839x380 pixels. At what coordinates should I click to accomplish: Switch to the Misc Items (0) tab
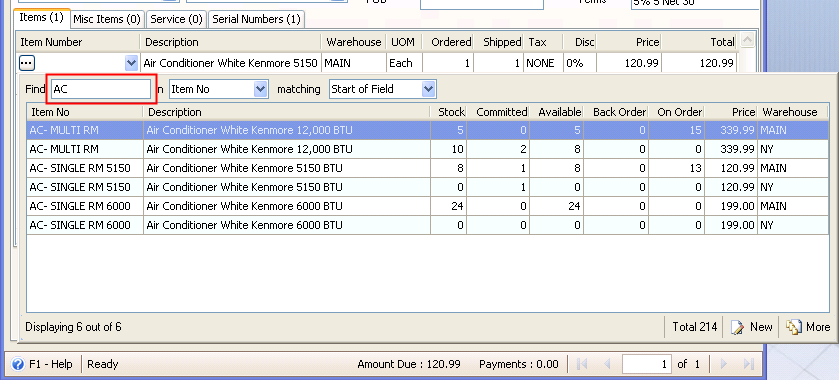107,19
